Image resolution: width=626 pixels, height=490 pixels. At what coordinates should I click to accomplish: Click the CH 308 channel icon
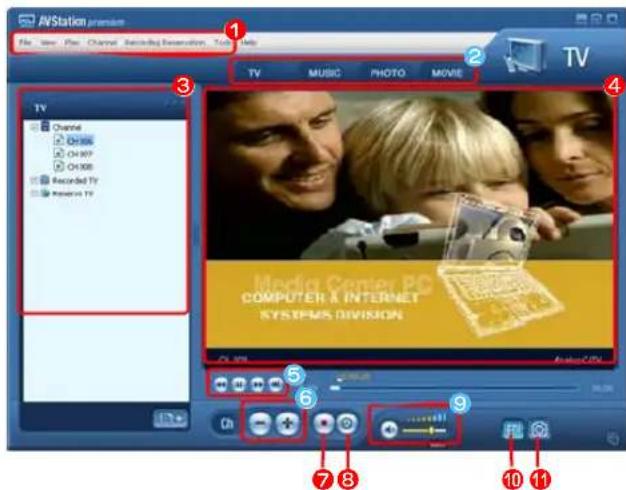click(x=59, y=166)
